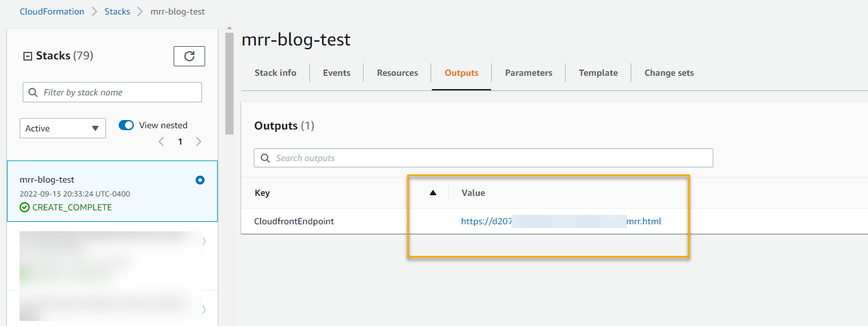
Task: Switch to the Outputs tab
Action: tap(461, 73)
